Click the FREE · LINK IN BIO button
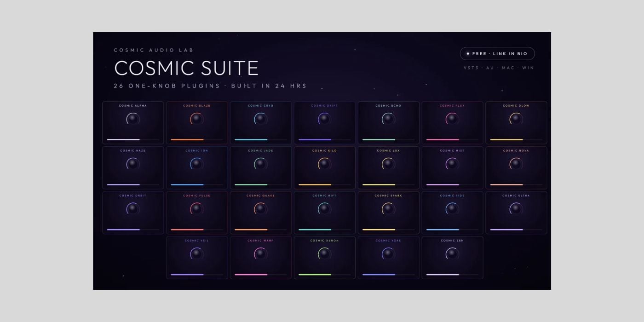Image resolution: width=644 pixels, height=322 pixels. pyautogui.click(x=497, y=54)
